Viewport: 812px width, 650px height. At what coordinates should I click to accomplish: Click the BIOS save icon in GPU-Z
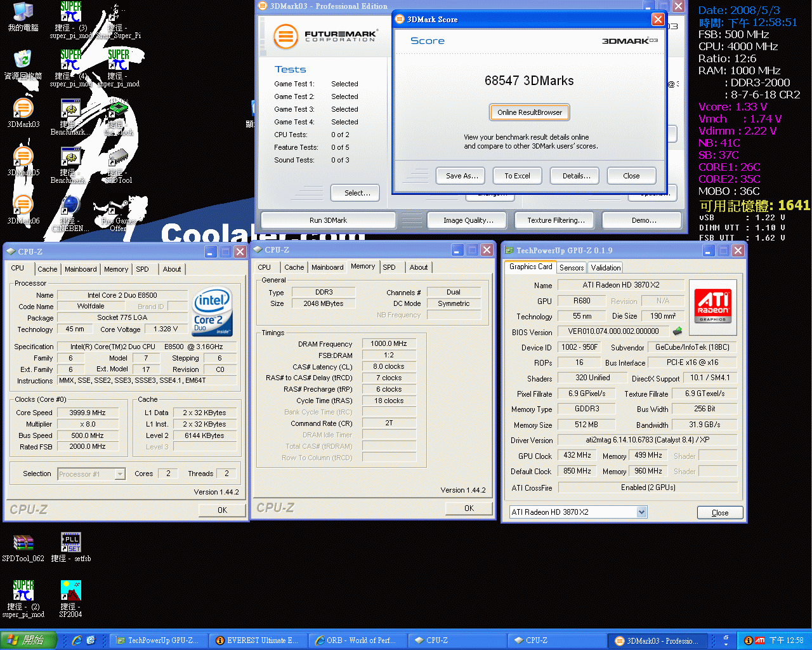(x=678, y=331)
